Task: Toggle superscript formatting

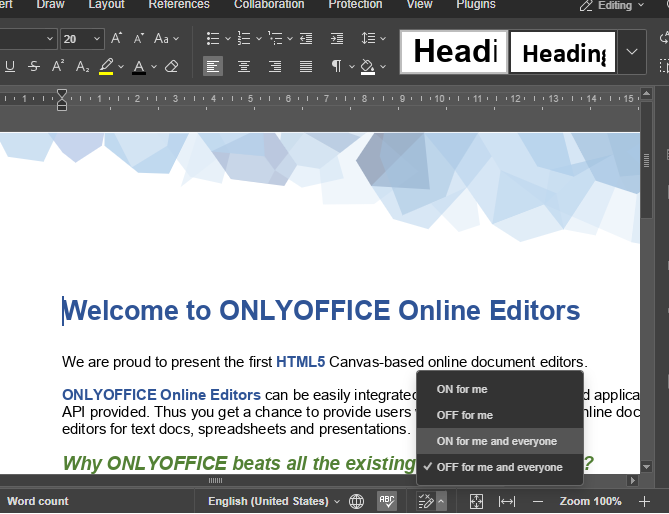Action: tap(58, 67)
